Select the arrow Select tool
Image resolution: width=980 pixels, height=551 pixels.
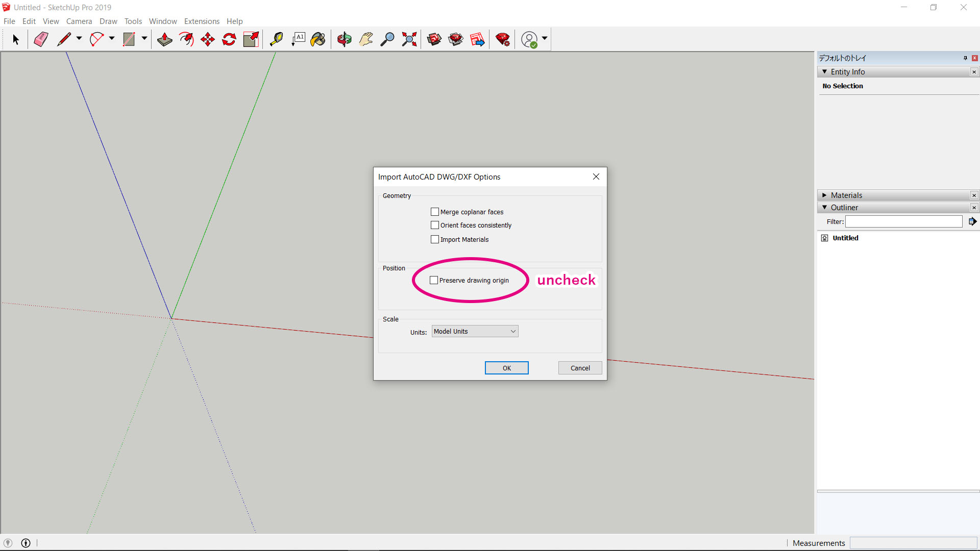tap(15, 39)
